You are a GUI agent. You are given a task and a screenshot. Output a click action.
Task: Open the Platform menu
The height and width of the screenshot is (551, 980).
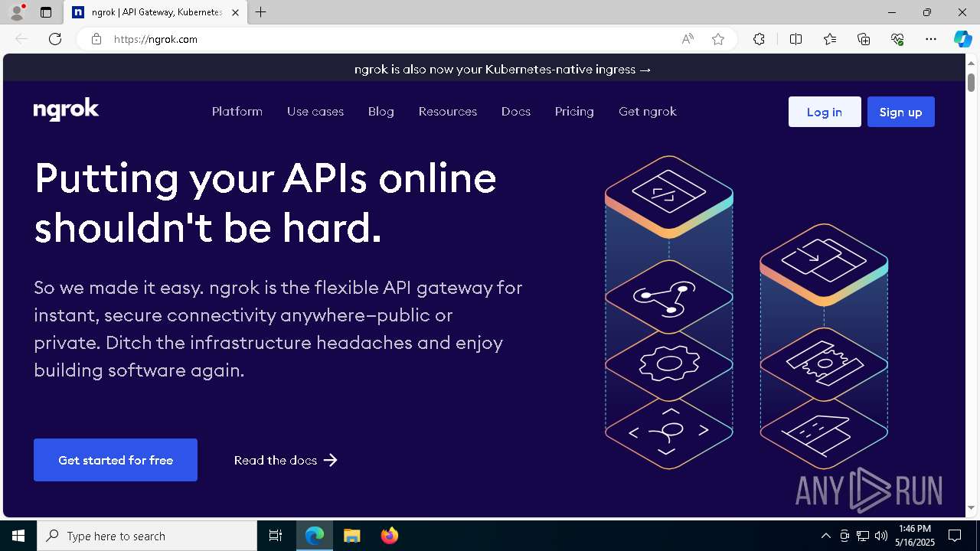pos(237,112)
